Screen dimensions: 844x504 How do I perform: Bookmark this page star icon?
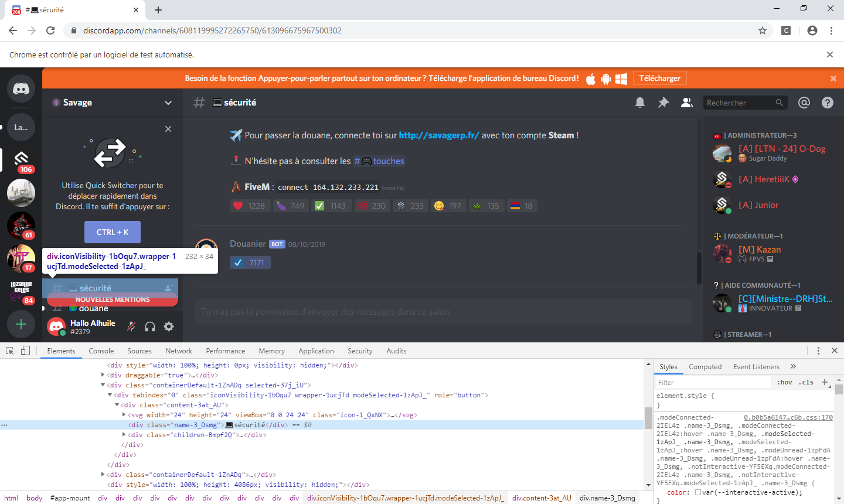click(763, 30)
